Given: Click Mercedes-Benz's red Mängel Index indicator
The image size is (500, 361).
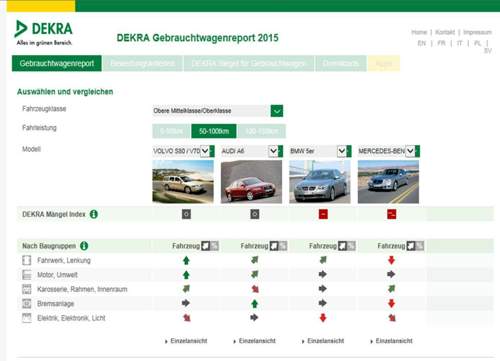Looking at the screenshot, I should pyautogui.click(x=392, y=214).
